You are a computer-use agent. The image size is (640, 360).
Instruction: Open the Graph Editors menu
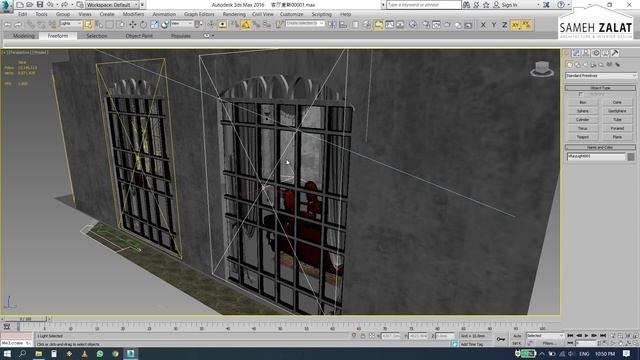[199, 14]
